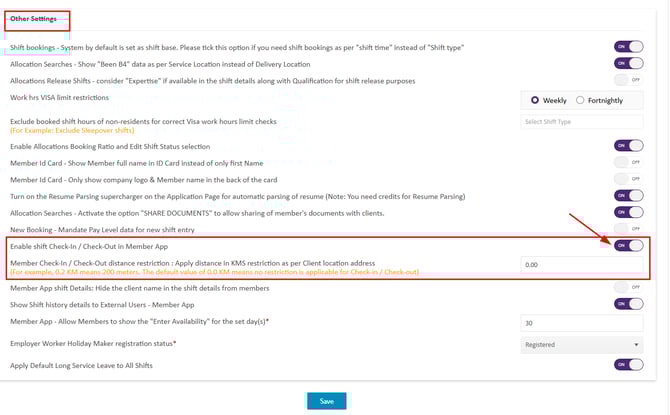Disable the 'Been B4' allocation searches toggle

point(628,63)
